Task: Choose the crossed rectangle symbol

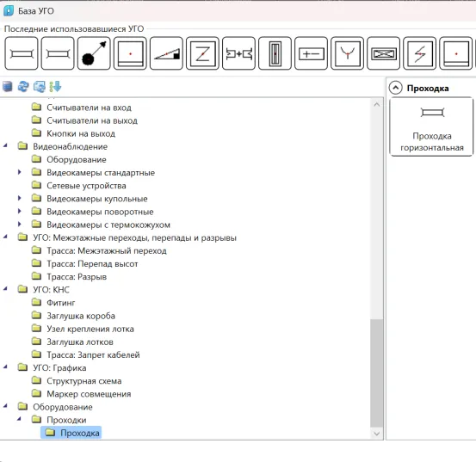Action: (383, 53)
